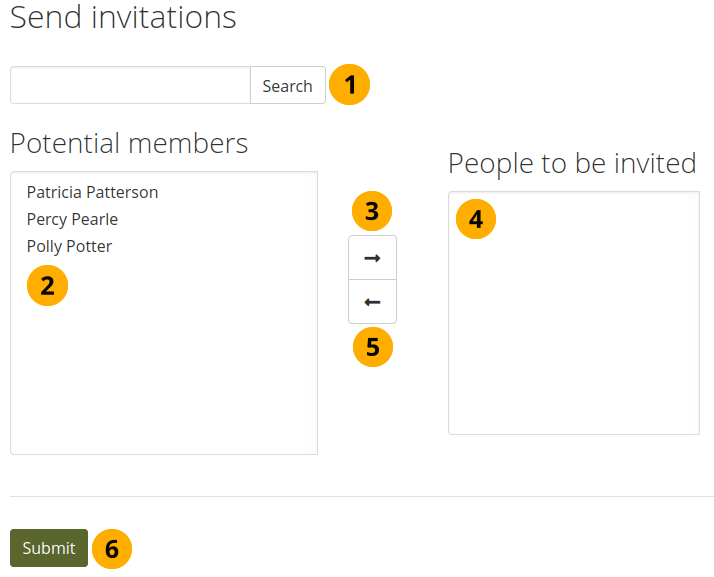Click the orange callout badge number 6
The height and width of the screenshot is (577, 714).
[x=112, y=548]
